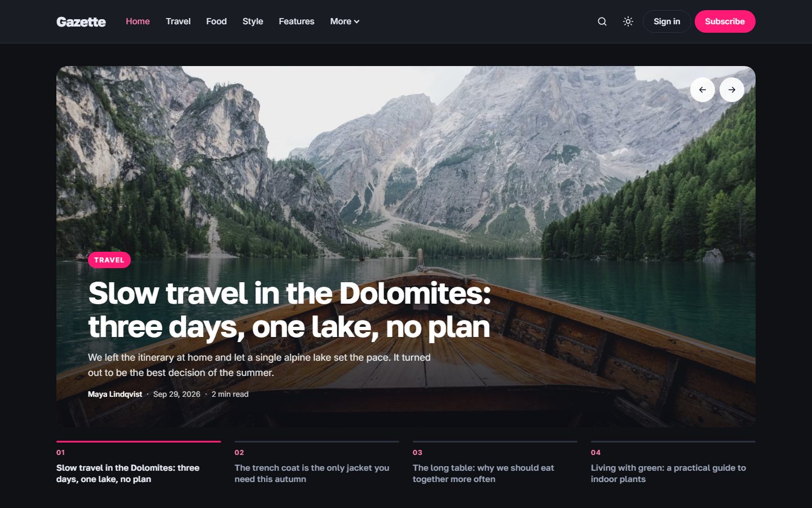View author Maya Lindqvist's profile
812x508 pixels.
point(115,394)
